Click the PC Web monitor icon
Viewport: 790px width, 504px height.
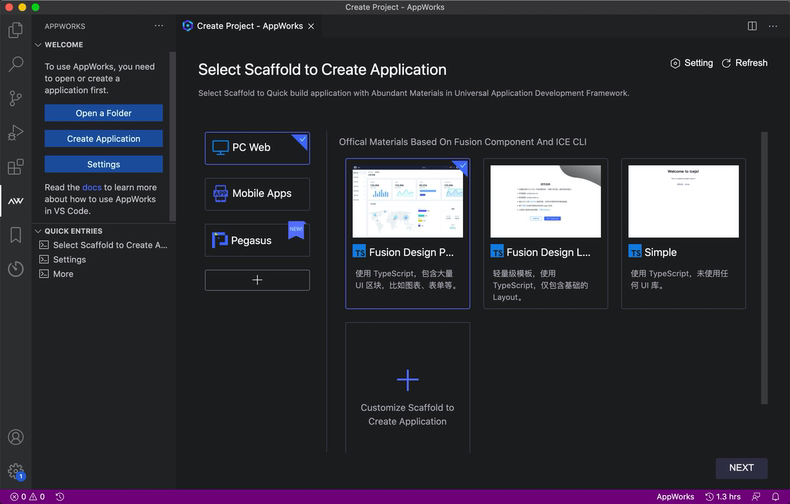[x=220, y=148]
